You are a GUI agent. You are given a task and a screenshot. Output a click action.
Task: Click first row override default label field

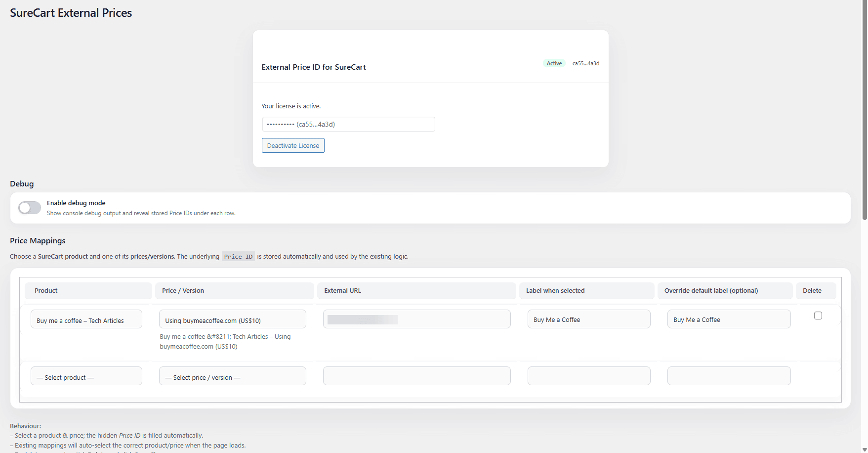(729, 319)
